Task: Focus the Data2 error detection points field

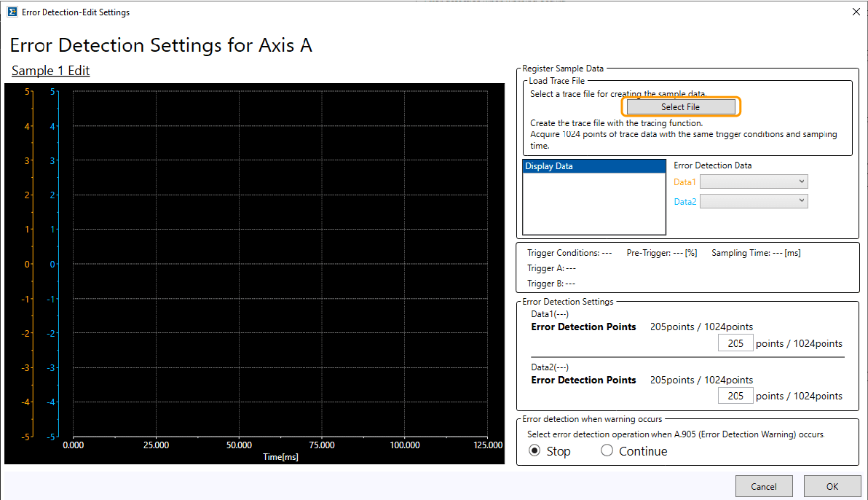Action: pos(735,396)
